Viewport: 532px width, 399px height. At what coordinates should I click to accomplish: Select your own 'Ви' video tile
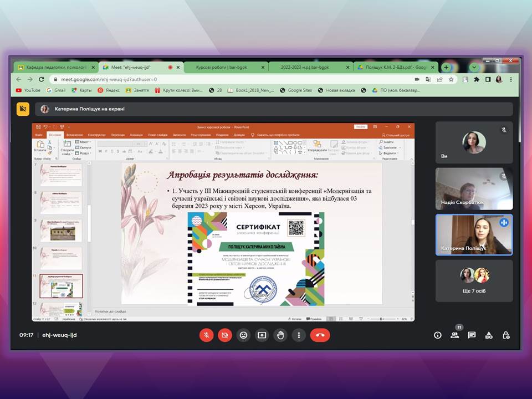474,142
